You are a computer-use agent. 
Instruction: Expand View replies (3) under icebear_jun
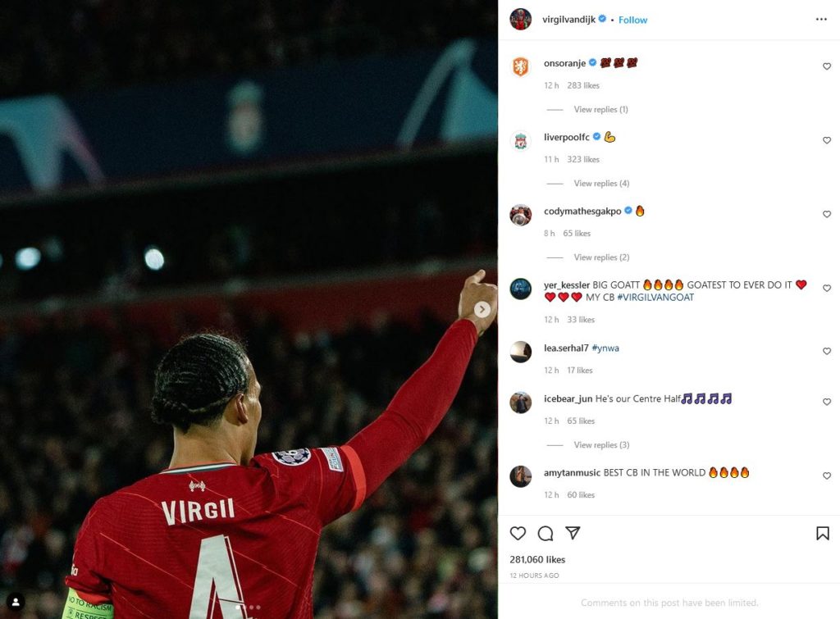pos(601,444)
